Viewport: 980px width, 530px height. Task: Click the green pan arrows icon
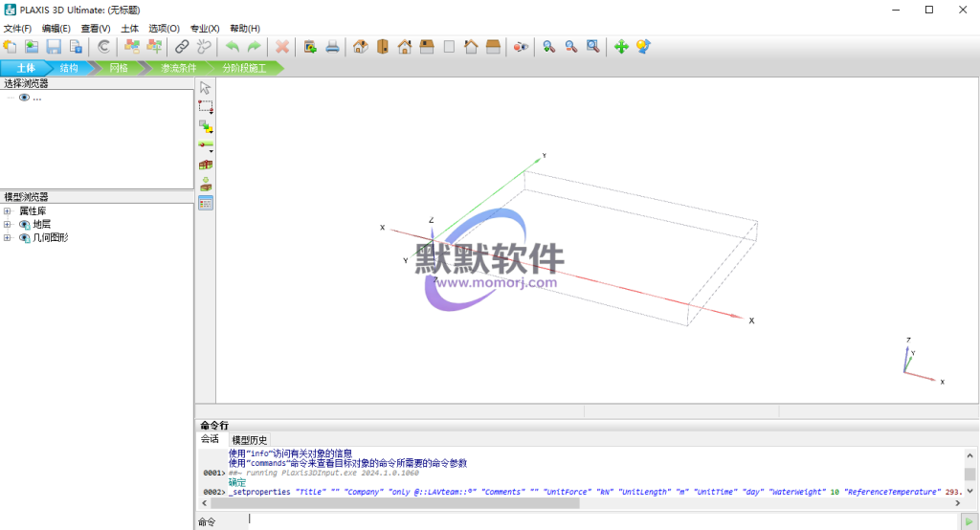tap(621, 46)
